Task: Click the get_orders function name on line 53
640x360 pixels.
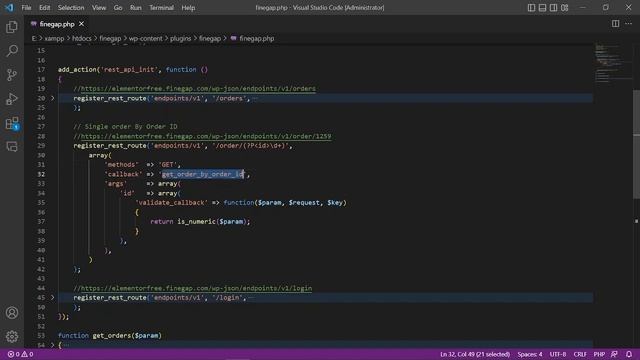Action: pos(112,336)
